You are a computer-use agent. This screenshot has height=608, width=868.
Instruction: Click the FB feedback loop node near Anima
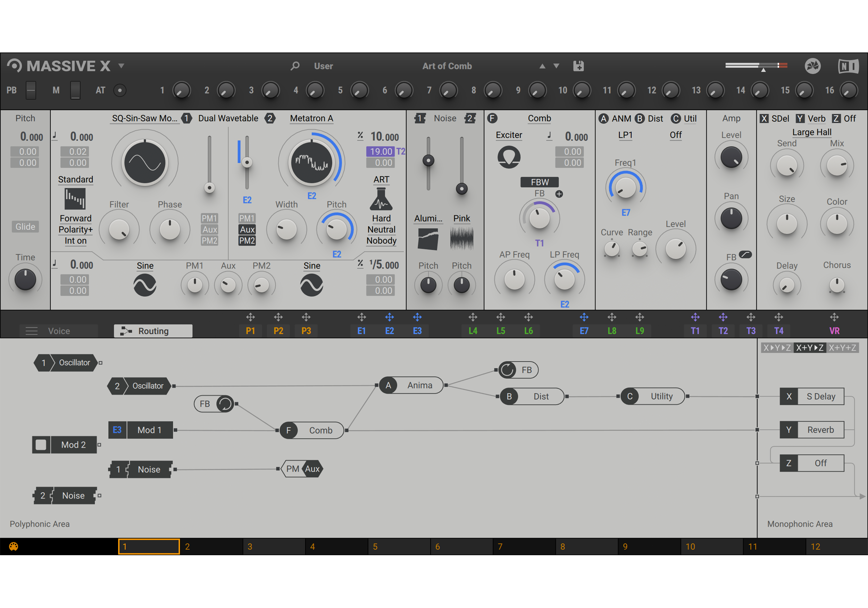518,370
